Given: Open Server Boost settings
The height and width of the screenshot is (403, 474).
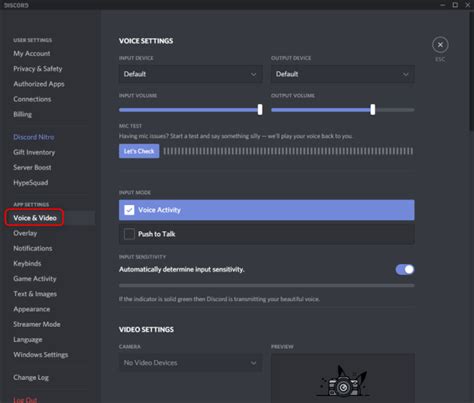Looking at the screenshot, I should 32,167.
